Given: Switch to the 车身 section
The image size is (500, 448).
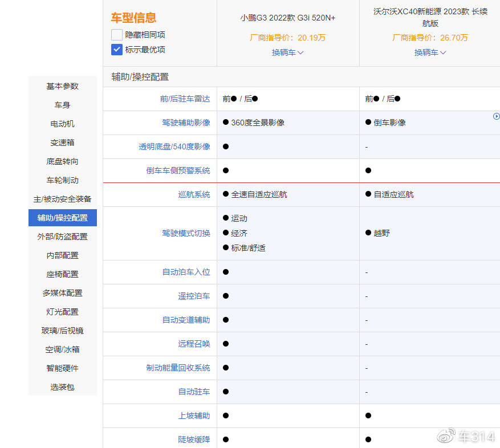Looking at the screenshot, I should 62,105.
